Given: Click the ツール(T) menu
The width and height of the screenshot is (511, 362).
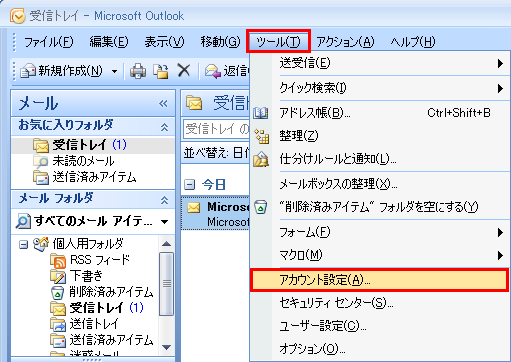Looking at the screenshot, I should [x=278, y=41].
